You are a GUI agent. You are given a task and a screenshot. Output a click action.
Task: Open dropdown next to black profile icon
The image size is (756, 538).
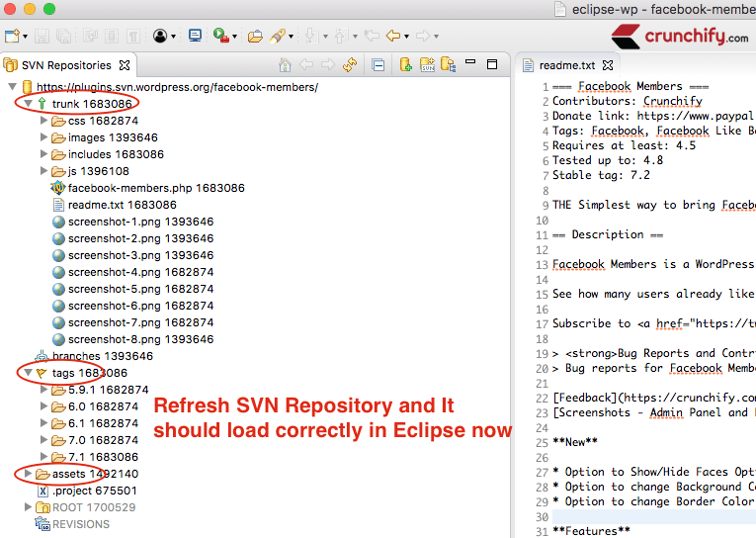173,37
